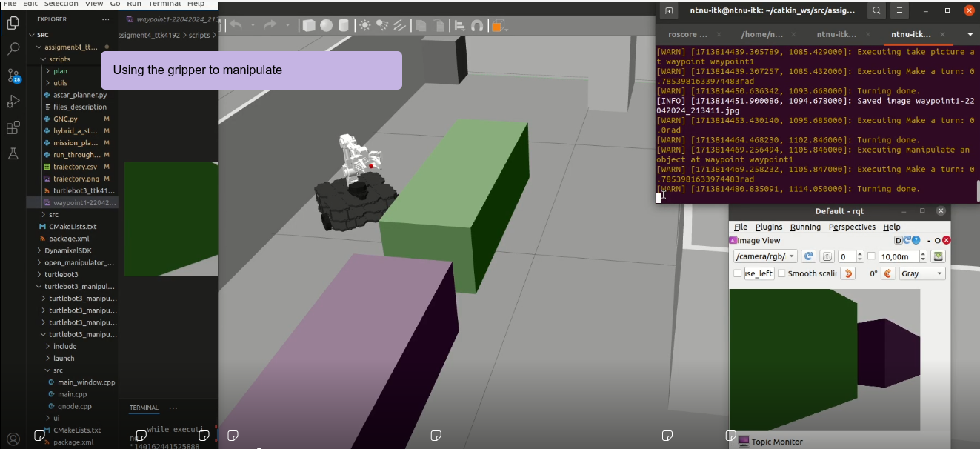Open the VS Code Accounts icon

pyautogui.click(x=13, y=438)
